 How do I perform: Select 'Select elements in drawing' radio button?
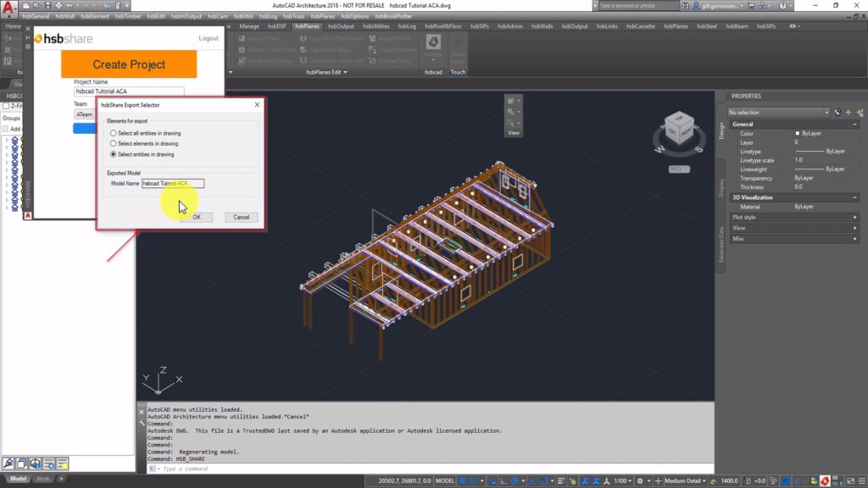114,144
